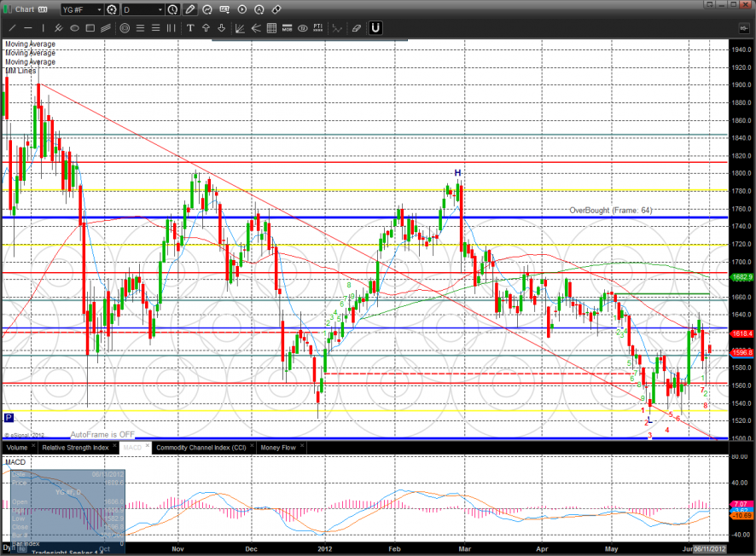Toggle the pencil edit chart mode

[x=189, y=9]
